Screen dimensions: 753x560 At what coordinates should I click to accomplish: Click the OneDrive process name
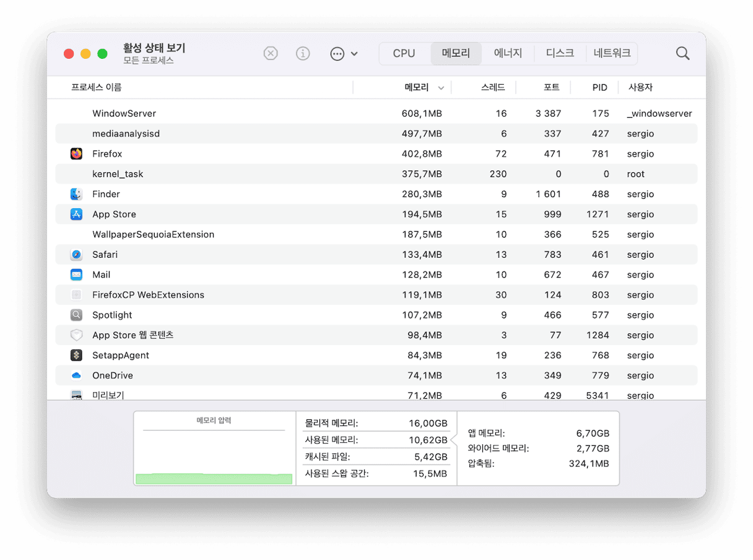click(x=113, y=375)
